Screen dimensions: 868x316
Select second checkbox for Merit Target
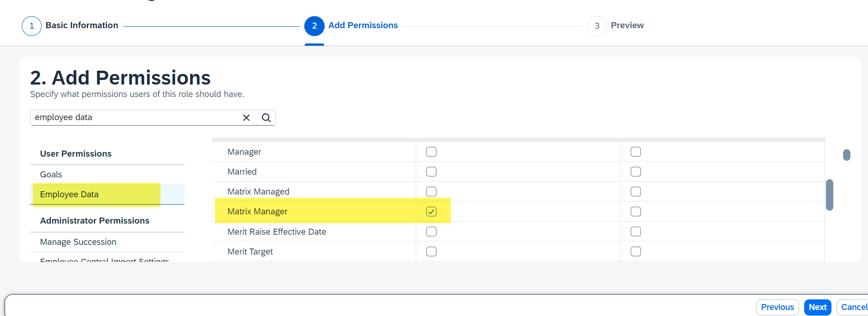pyautogui.click(x=636, y=251)
